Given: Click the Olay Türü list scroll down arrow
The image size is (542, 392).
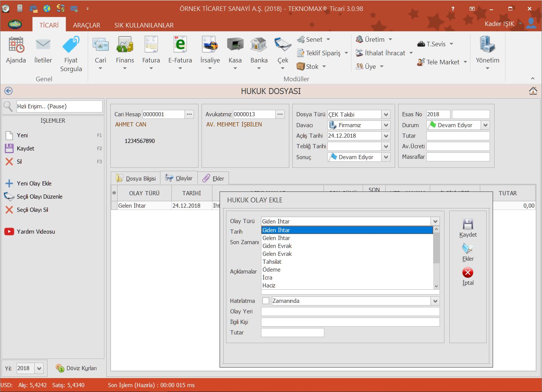Looking at the screenshot, I should point(436,286).
